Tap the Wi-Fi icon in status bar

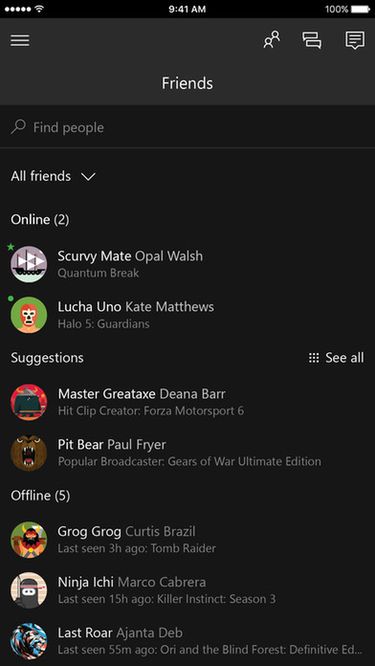tap(39, 8)
